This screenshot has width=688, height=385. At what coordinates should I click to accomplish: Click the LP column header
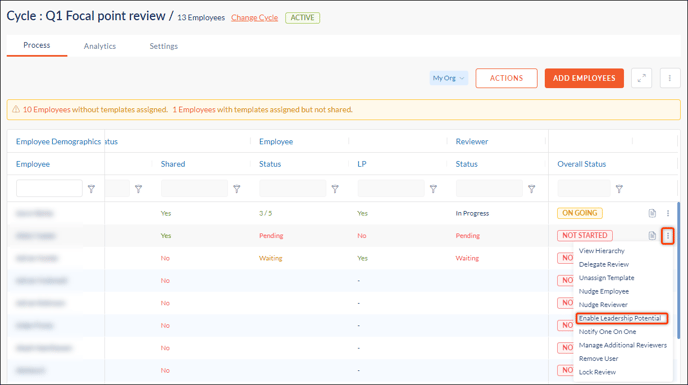click(362, 164)
